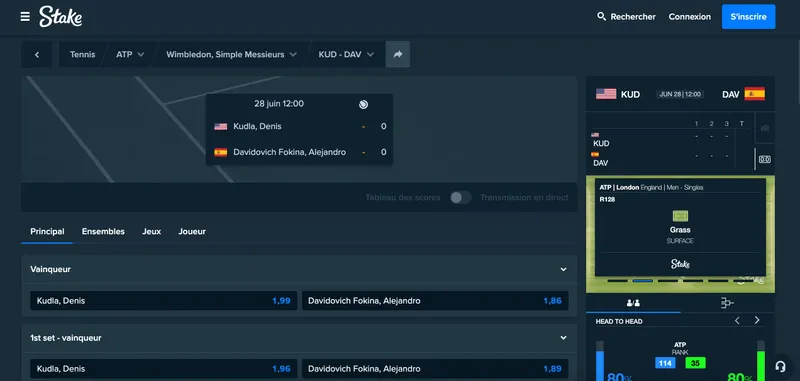Viewport: 800px width, 381px height.
Task: Collapse the 1st set - vainqueur section
Action: (x=563, y=338)
